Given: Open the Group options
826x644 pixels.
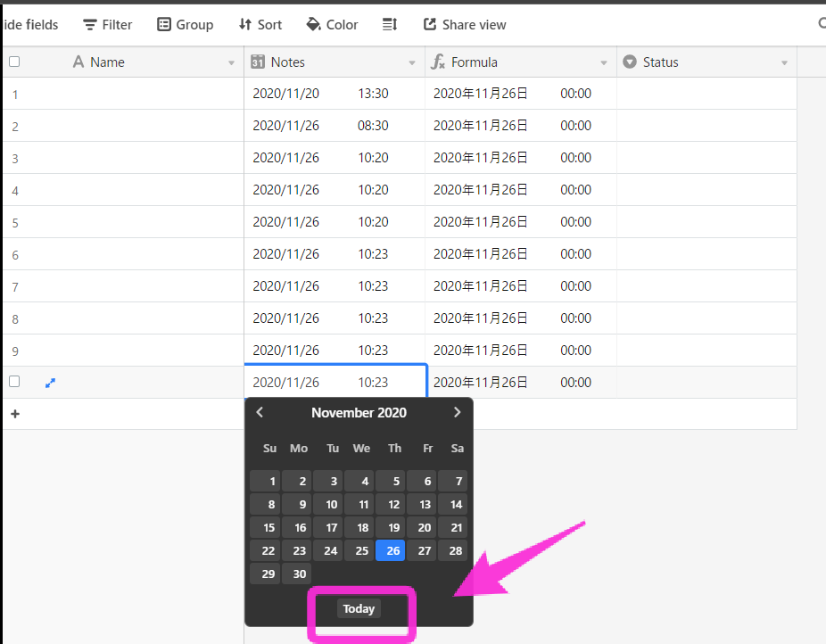Looking at the screenshot, I should [x=186, y=25].
